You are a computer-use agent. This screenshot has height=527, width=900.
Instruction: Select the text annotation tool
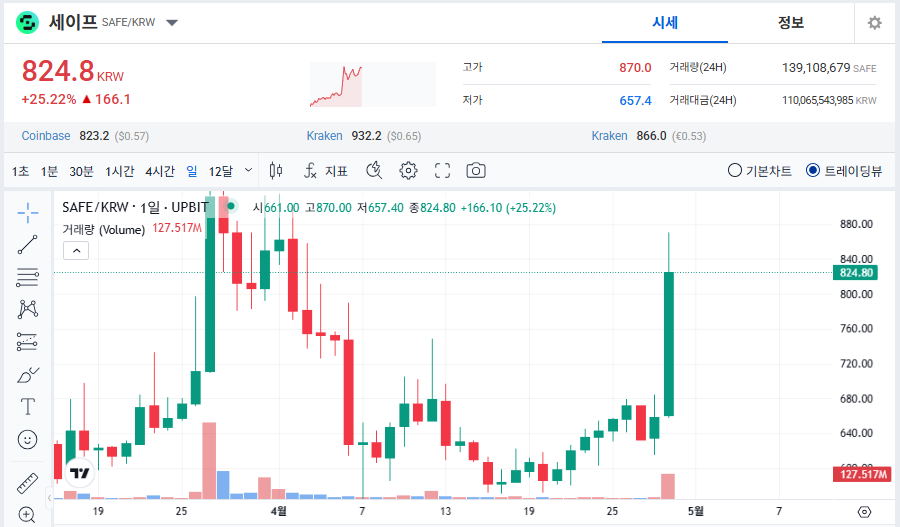pos(28,406)
